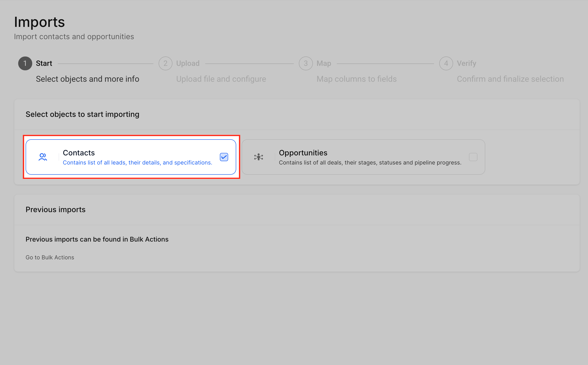Viewport: 588px width, 365px height.
Task: Click the step 2 Upload circle
Action: click(165, 64)
